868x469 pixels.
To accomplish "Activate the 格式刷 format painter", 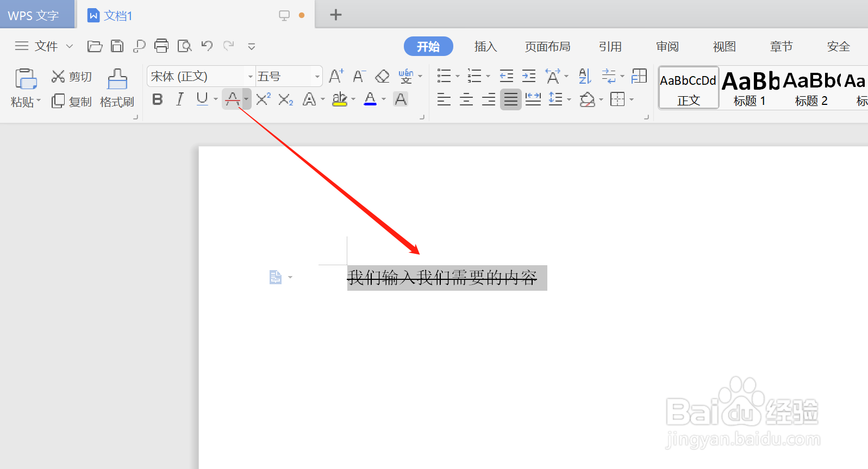I will pos(117,88).
